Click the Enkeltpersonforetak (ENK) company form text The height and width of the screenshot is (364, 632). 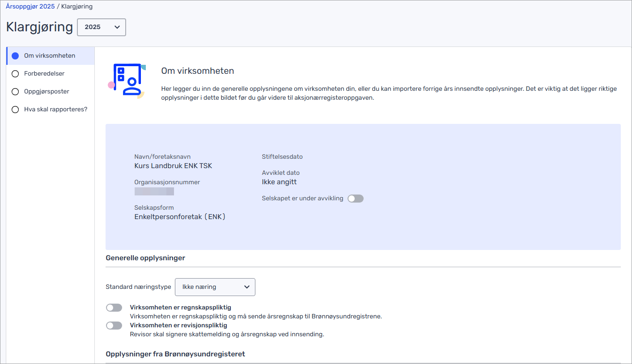point(180,217)
